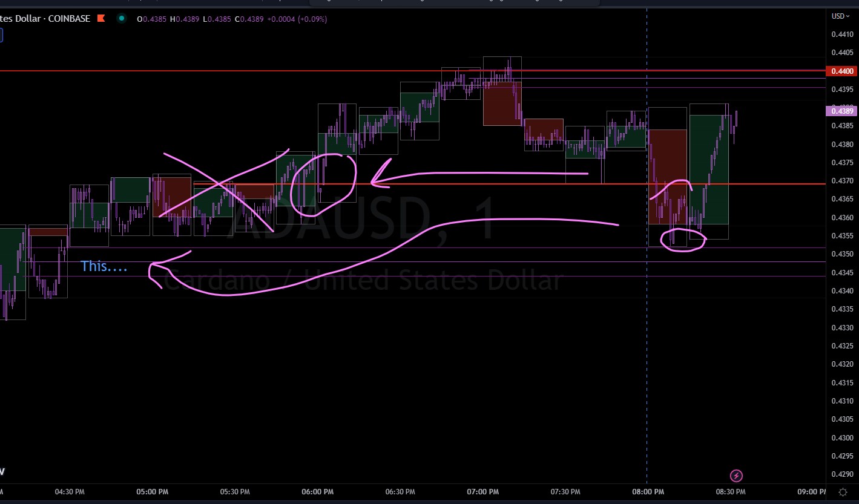Click the 0.4370 price scale label
This screenshot has width=859, height=504.
[x=842, y=181]
